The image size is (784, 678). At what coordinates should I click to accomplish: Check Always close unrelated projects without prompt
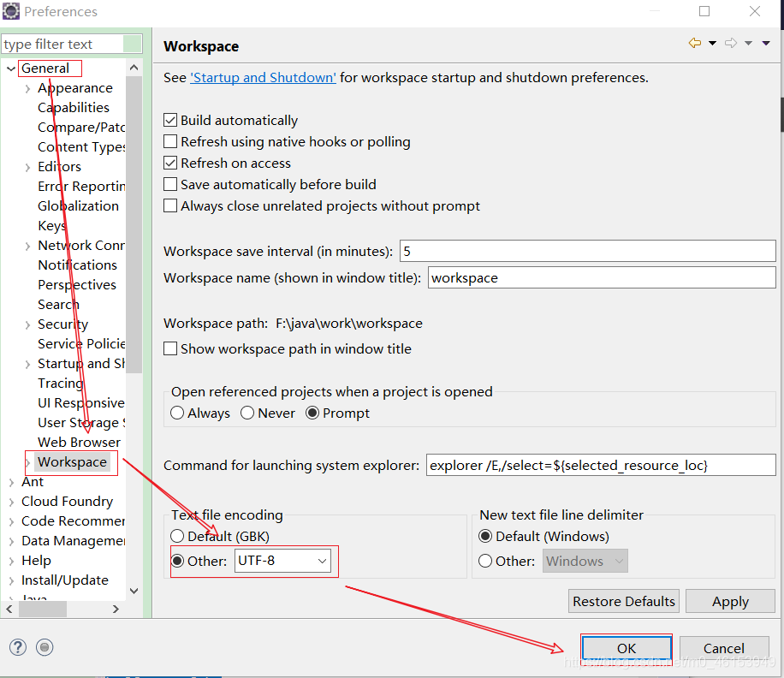click(170, 206)
